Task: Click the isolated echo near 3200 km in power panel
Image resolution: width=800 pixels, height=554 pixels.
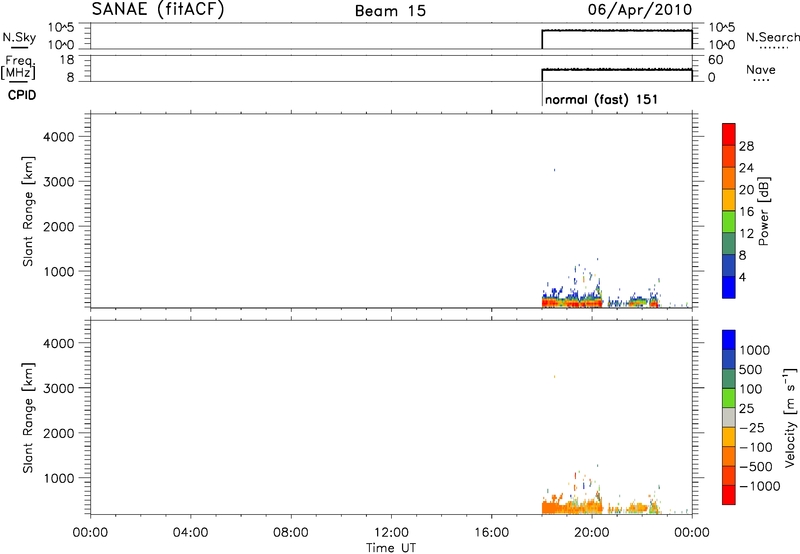Action: point(555,170)
